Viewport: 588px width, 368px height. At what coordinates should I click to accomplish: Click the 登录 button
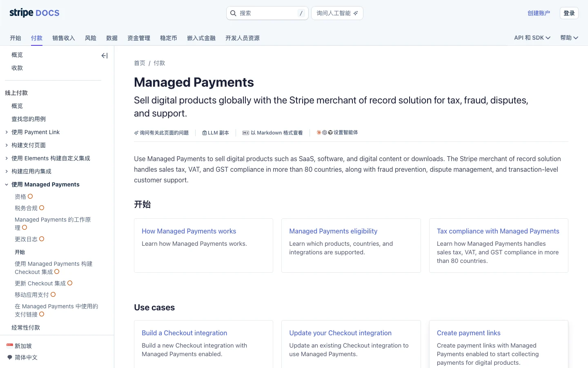(569, 13)
